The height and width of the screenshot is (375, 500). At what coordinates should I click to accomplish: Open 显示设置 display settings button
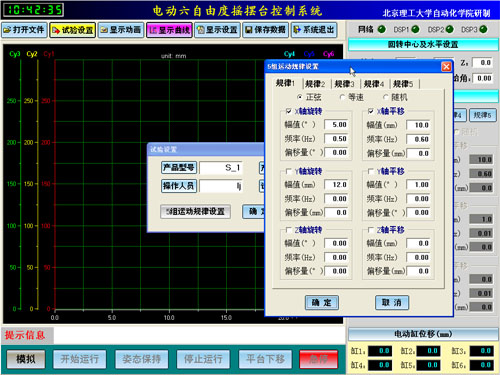click(x=217, y=30)
